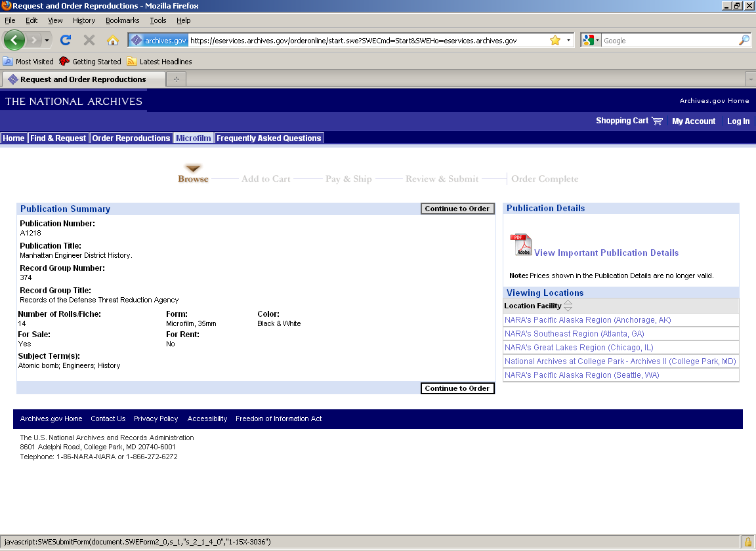Click the upper Continue to Order button
756x551 pixels.
(x=457, y=208)
